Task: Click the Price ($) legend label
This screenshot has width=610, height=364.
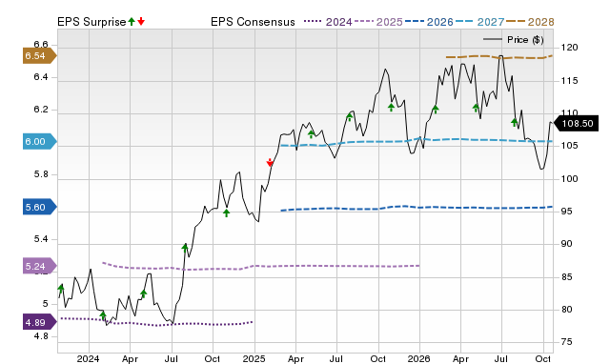Action: [525, 40]
